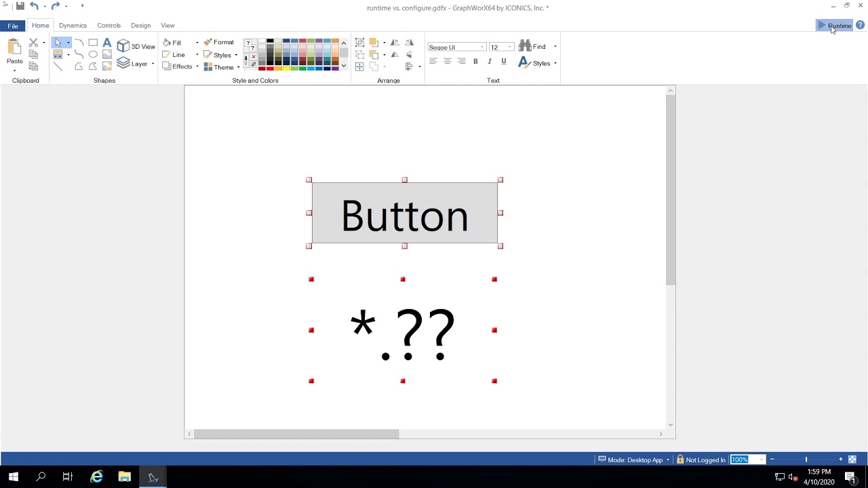Set text alignment to center
The image size is (868, 488).
(x=447, y=62)
